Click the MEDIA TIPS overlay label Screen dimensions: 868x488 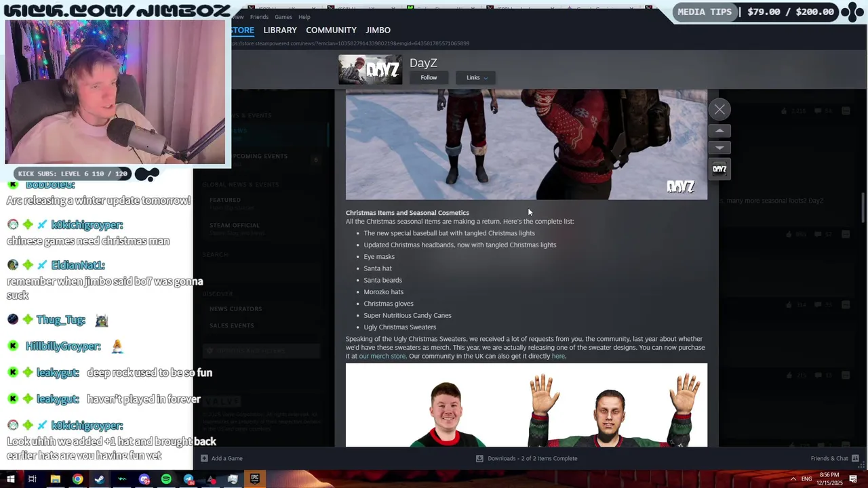(705, 12)
